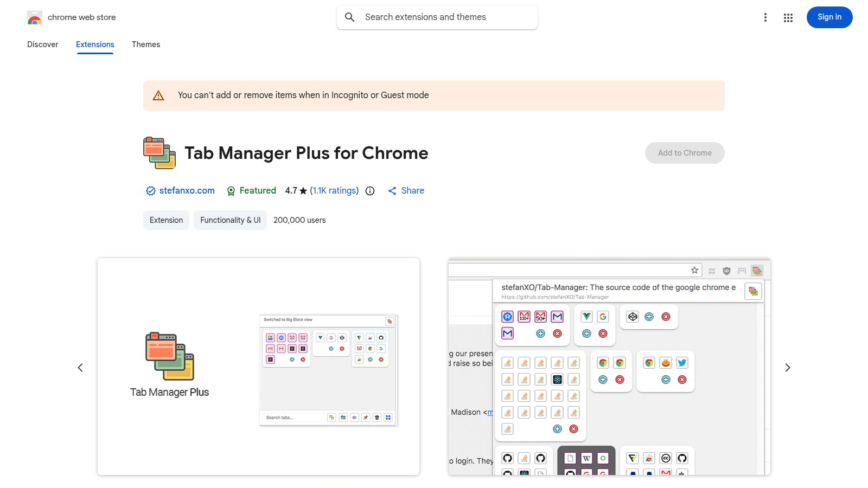
Task: Open the first Tab Manager Plus screenshot
Action: pyautogui.click(x=258, y=367)
